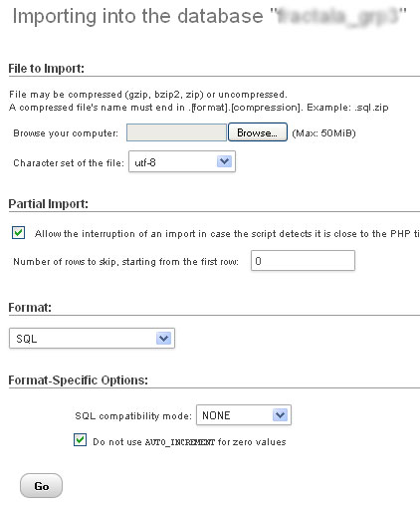Click the 'SQL compatibility mode:' label
420x507 pixels.
point(133,415)
